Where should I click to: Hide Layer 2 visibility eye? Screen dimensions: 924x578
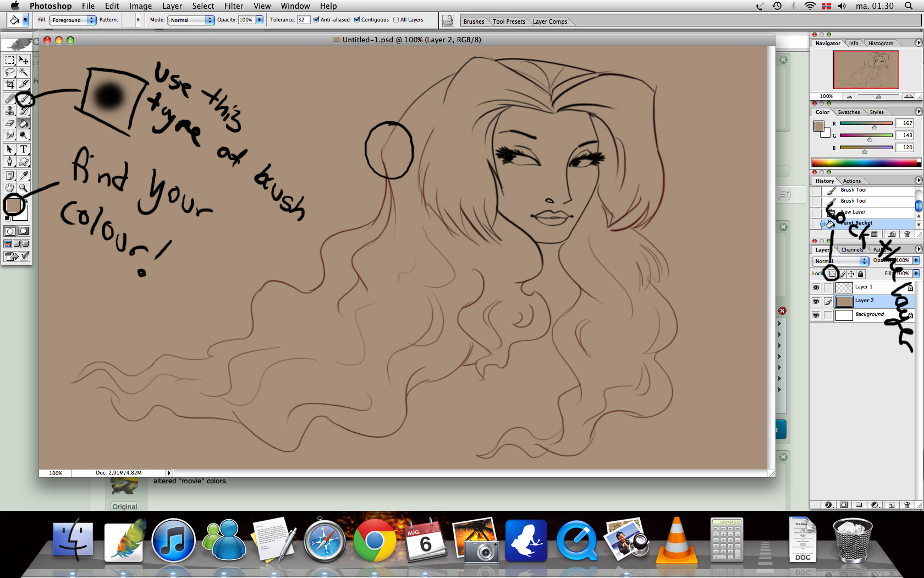pos(816,301)
